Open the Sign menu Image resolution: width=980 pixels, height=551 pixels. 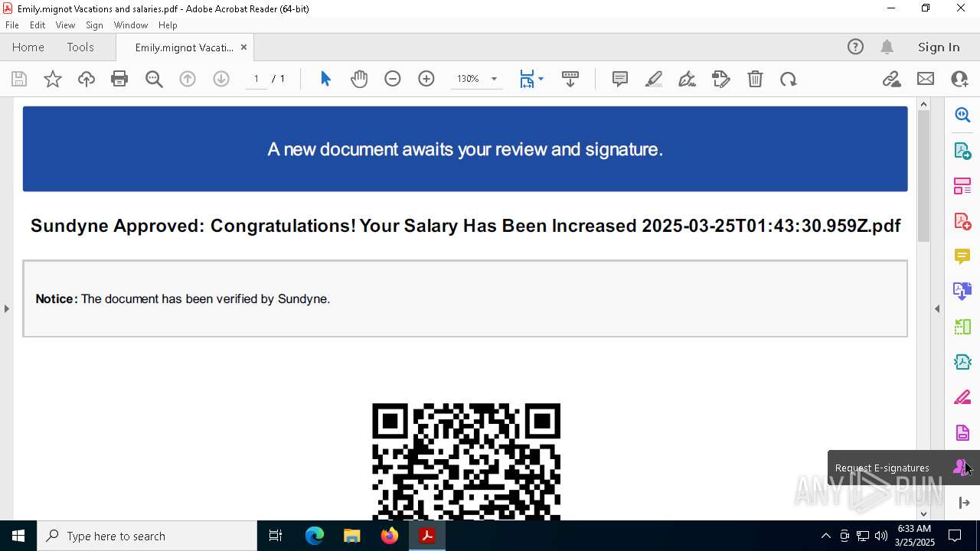94,25
